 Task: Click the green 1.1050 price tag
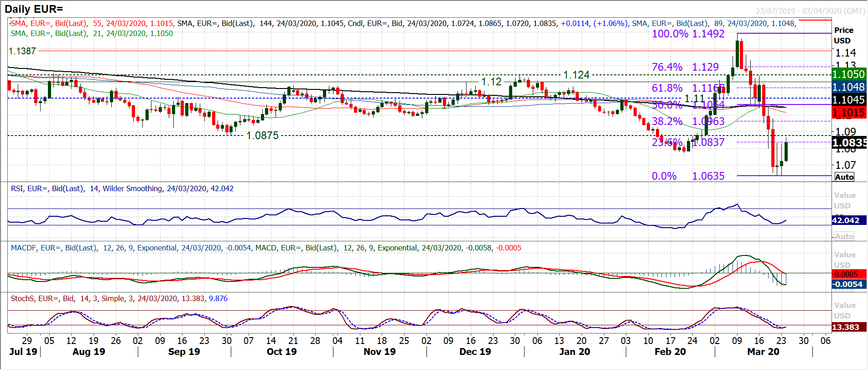pos(848,74)
